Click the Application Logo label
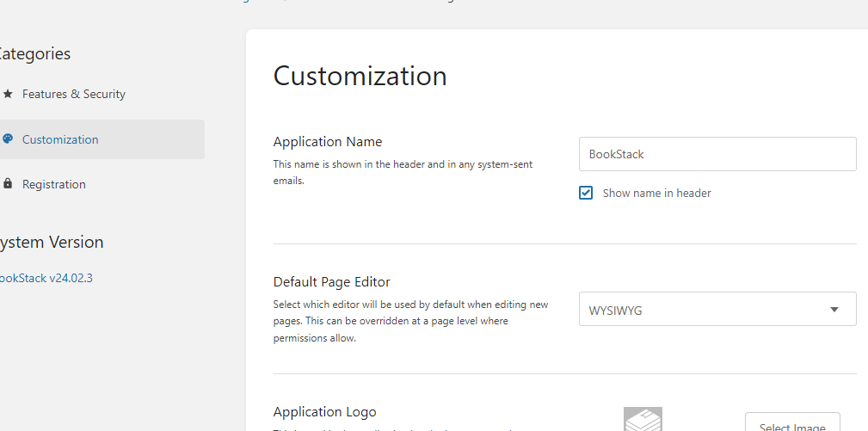868x431 pixels. (x=325, y=411)
